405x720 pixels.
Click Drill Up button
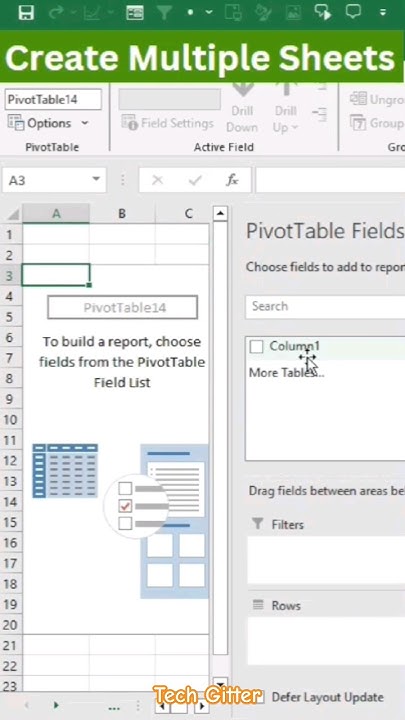tap(286, 108)
